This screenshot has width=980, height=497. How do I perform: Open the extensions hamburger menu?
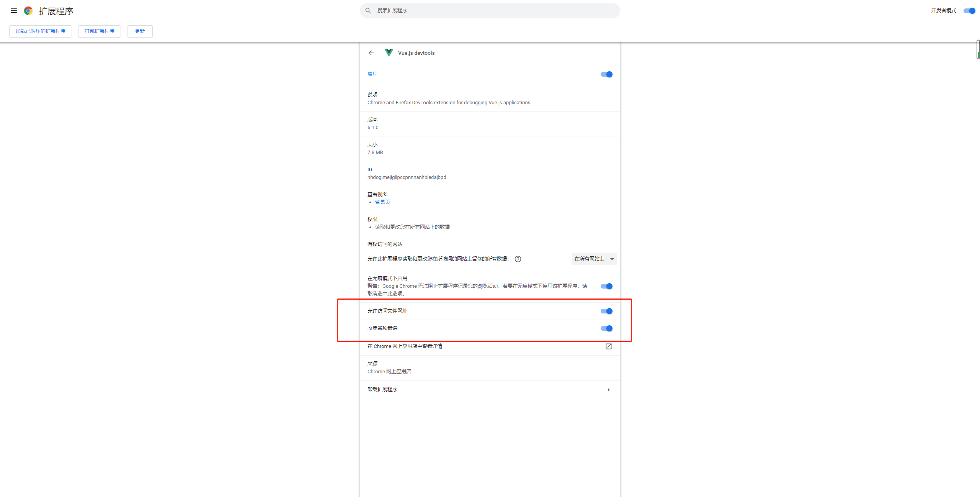14,11
